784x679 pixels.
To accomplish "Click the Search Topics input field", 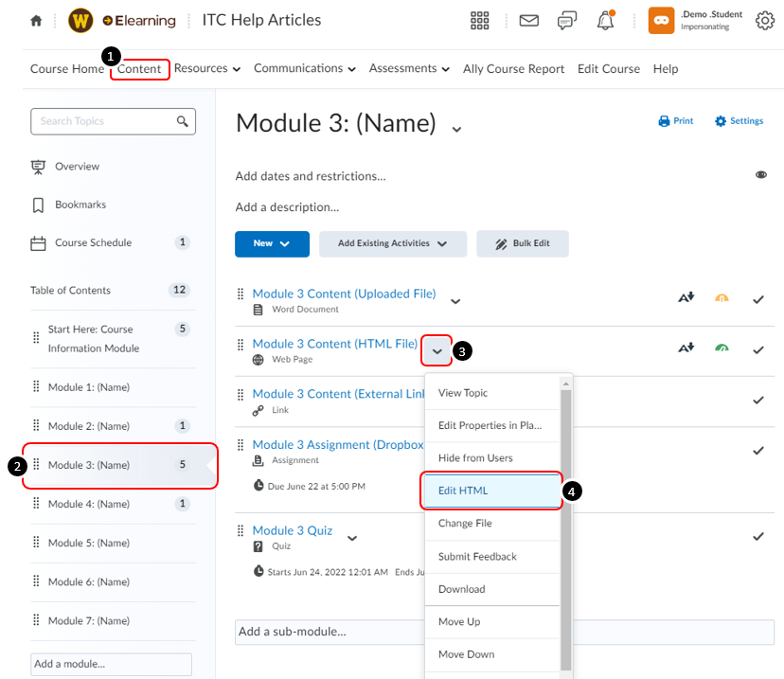I will (104, 121).
